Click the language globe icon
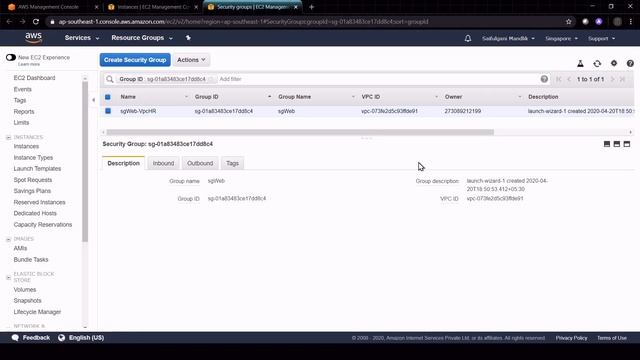Viewport: 640px width, 360px height. (x=61, y=338)
